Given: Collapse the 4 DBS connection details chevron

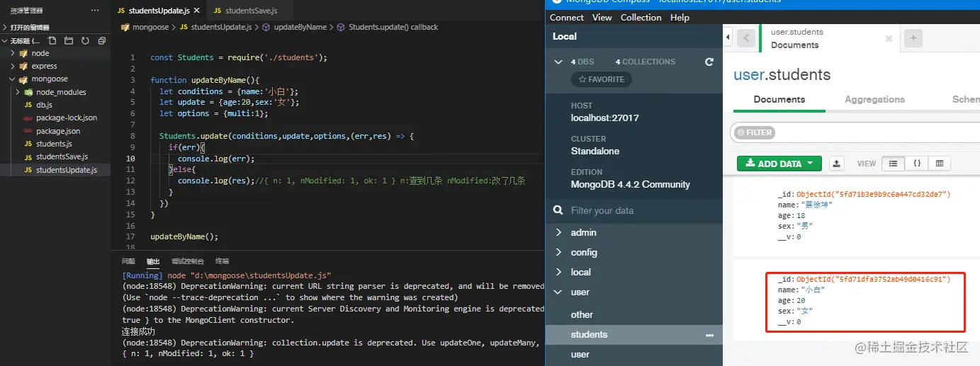Looking at the screenshot, I should [x=558, y=62].
